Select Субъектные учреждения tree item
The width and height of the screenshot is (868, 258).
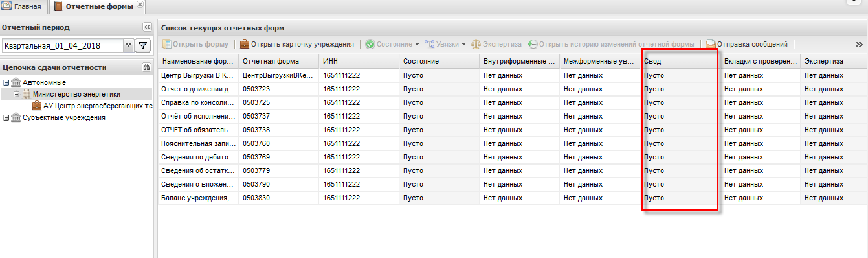[63, 118]
